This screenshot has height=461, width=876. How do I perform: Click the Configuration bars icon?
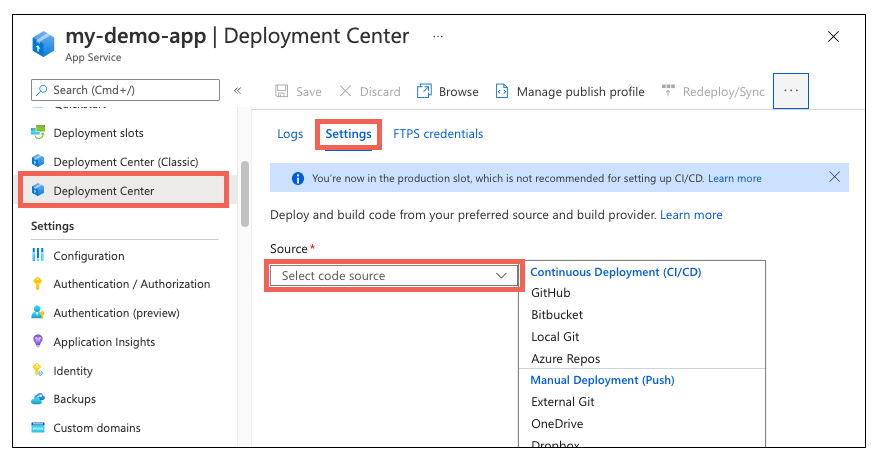pos(37,255)
